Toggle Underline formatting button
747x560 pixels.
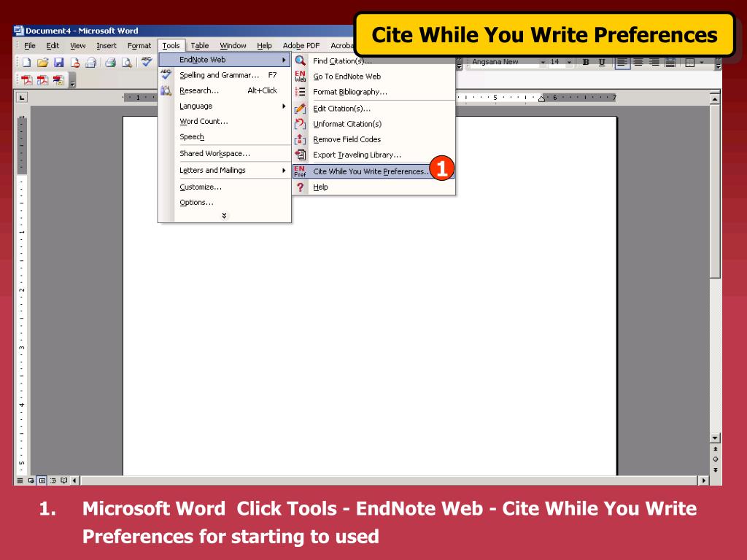[602, 63]
